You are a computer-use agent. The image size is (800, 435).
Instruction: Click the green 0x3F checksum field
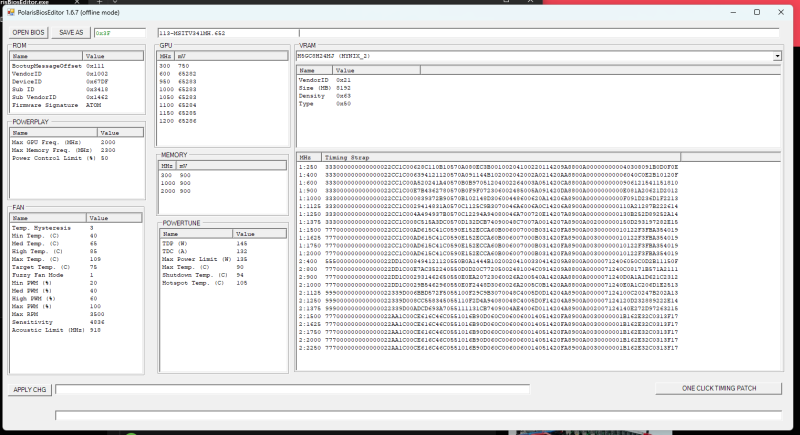point(120,33)
